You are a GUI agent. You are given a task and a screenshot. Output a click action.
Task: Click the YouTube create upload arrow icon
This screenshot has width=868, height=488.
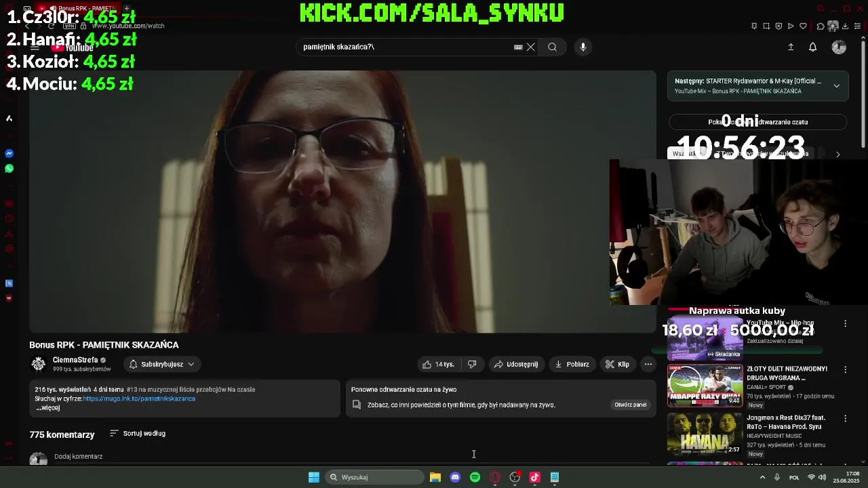pyautogui.click(x=791, y=47)
